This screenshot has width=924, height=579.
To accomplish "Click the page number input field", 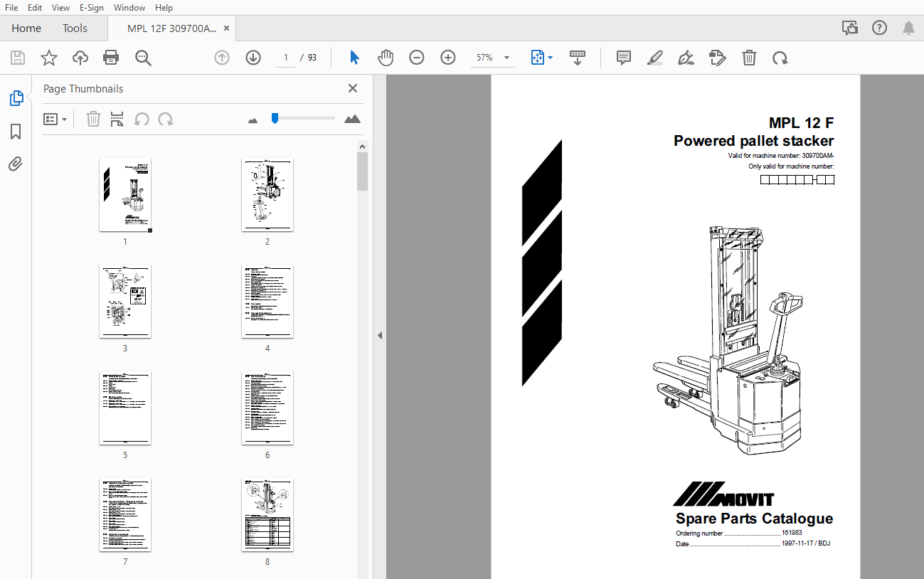I will [x=286, y=58].
